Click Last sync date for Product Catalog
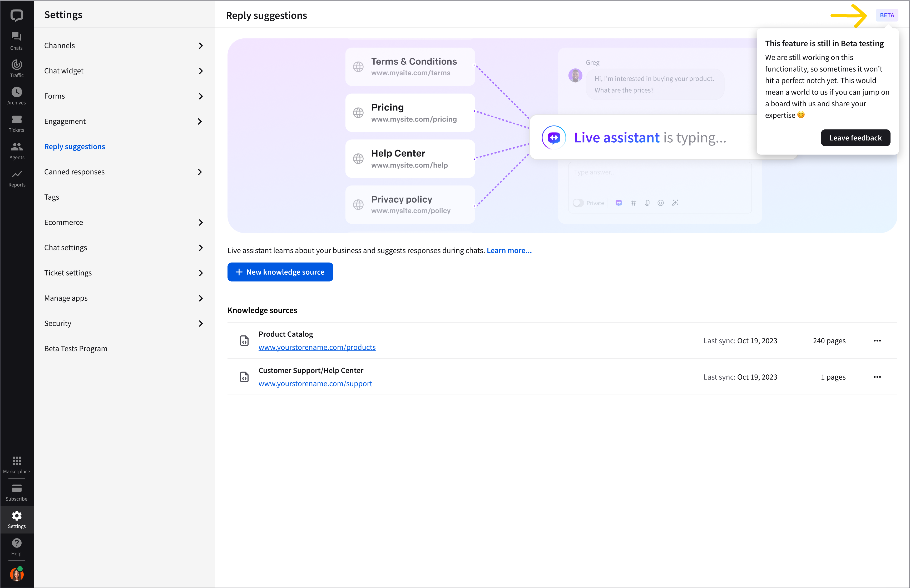This screenshot has height=588, width=910. pyautogui.click(x=757, y=341)
